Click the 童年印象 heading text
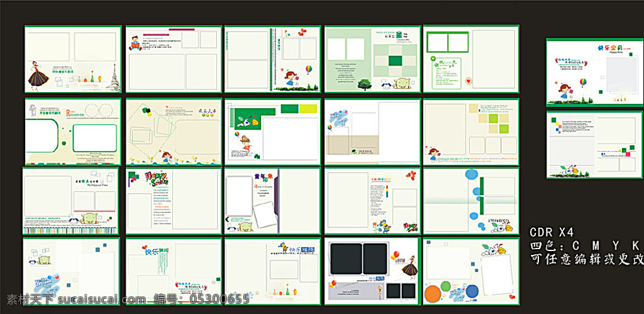This screenshot has width=644, height=314. [x=264, y=177]
